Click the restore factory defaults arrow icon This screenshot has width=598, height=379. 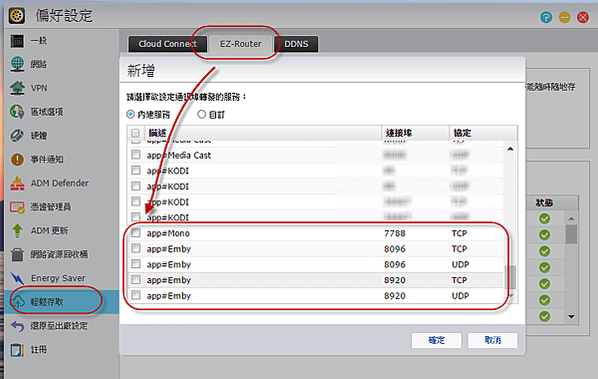click(x=17, y=326)
